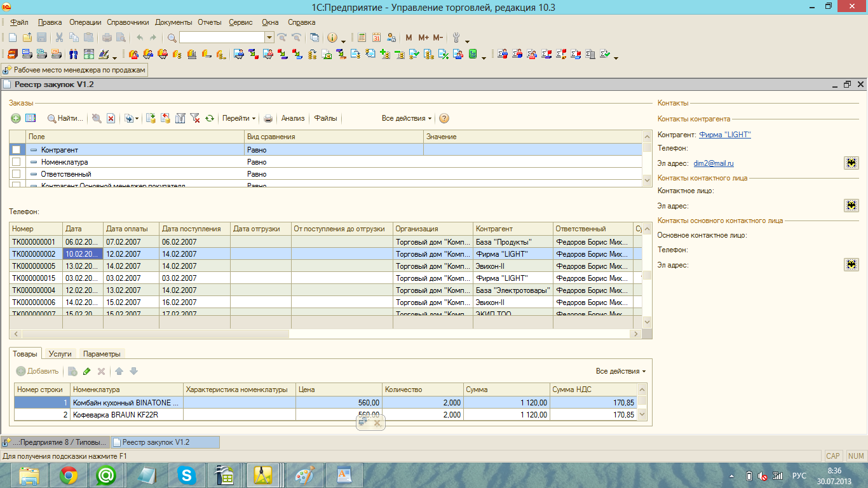
Task: Toggle the Контрагент filter checkbox
Action: point(17,150)
